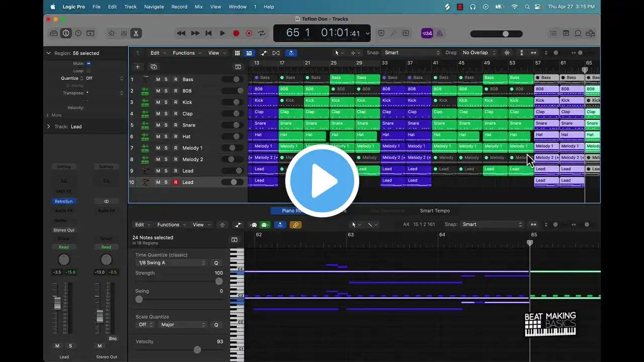Click the Duplicate Track icon

click(x=154, y=66)
